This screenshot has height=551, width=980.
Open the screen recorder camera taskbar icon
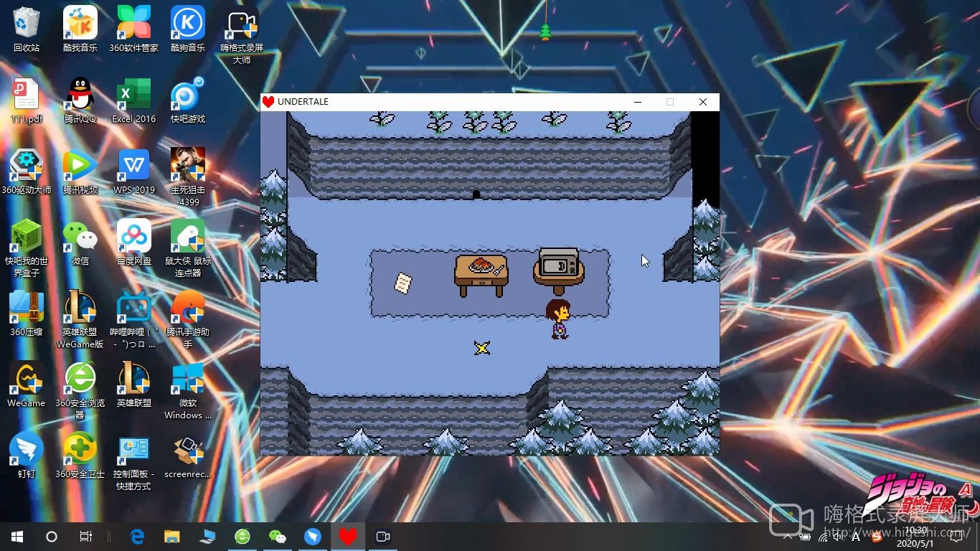(x=383, y=537)
